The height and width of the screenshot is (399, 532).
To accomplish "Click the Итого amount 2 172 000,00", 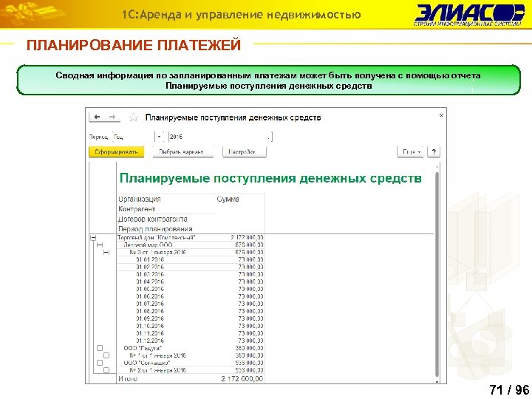I will coord(242,378).
